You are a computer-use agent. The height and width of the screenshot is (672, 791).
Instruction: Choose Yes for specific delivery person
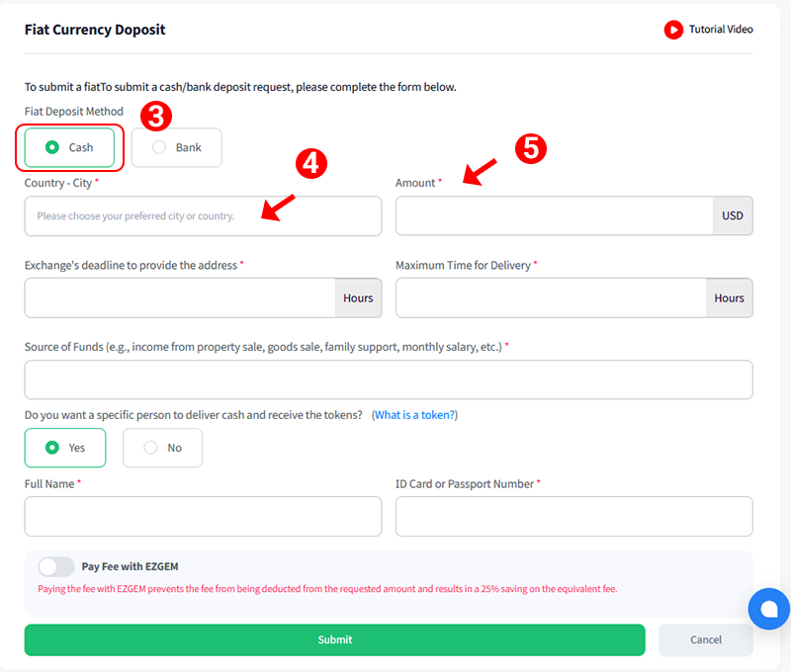click(x=65, y=448)
